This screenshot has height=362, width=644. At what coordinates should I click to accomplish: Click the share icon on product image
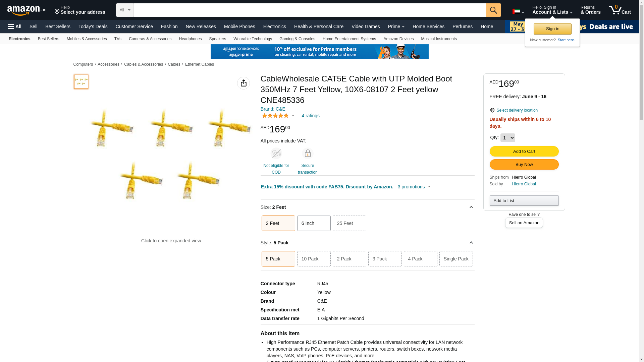(x=244, y=83)
